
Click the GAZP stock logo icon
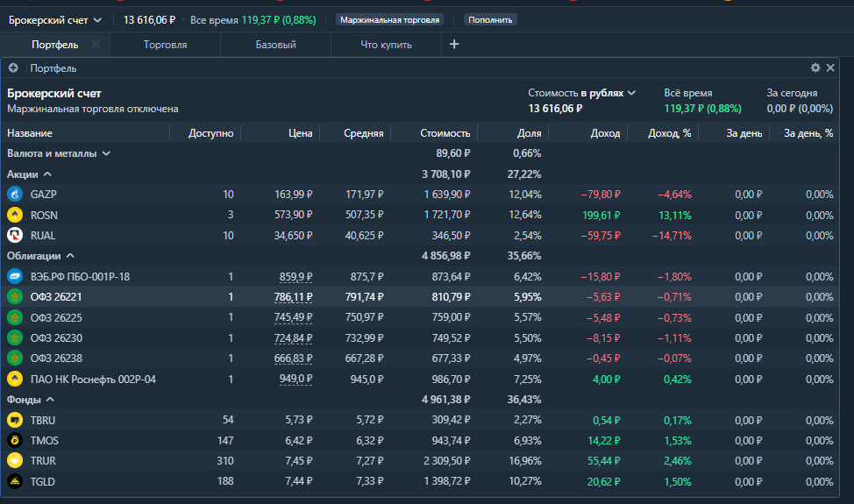(x=14, y=195)
